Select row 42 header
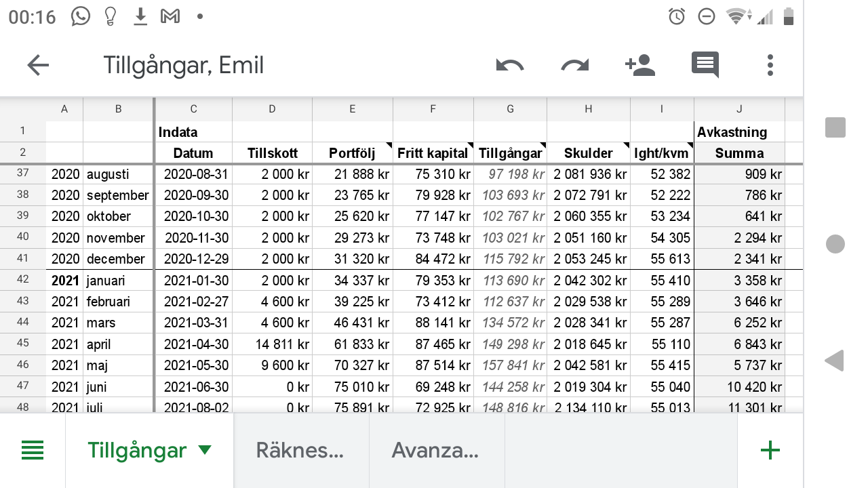Image resolution: width=868 pixels, height=488 pixels. [23, 280]
